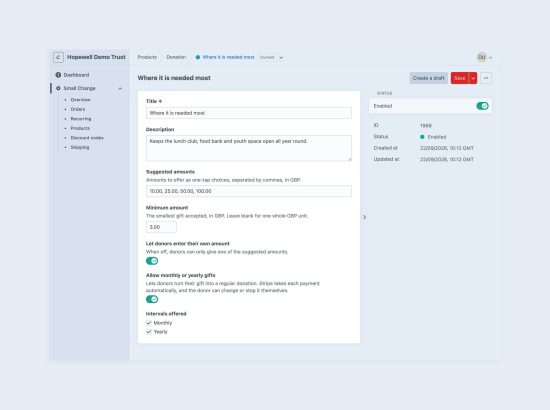Screen dimensions: 550x410
Task: Focus the Description text area
Action: click(x=249, y=148)
